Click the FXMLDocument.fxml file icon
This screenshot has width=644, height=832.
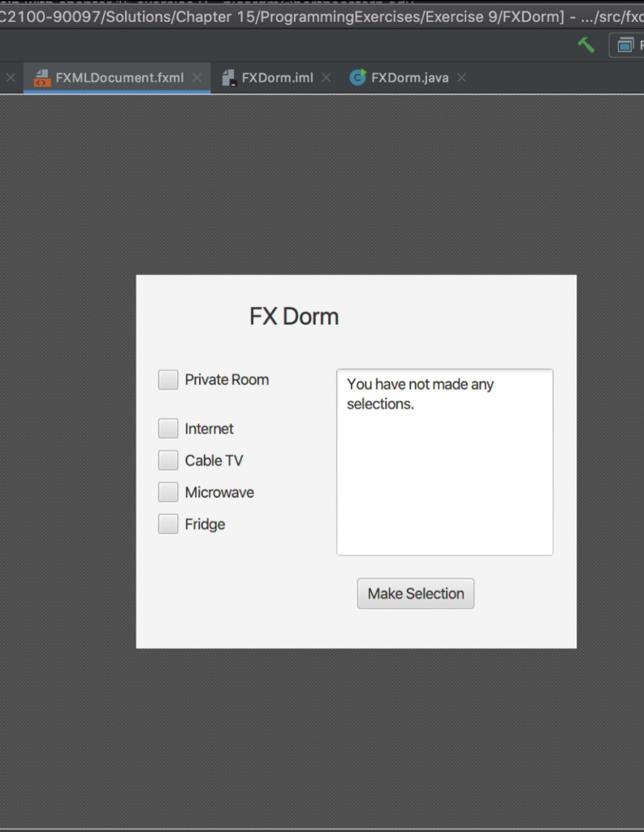coord(42,78)
